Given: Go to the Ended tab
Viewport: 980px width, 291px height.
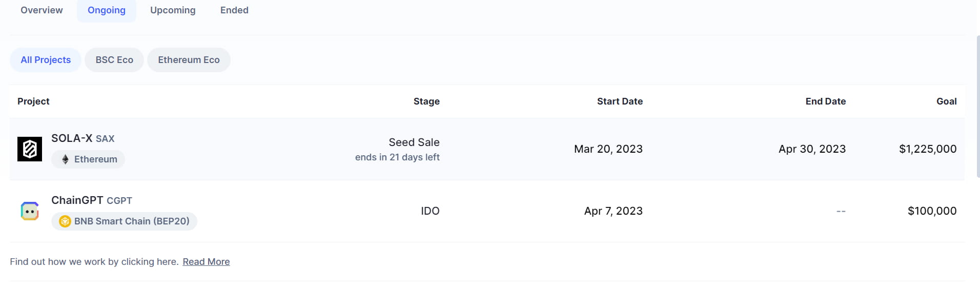Looking at the screenshot, I should point(234,10).
